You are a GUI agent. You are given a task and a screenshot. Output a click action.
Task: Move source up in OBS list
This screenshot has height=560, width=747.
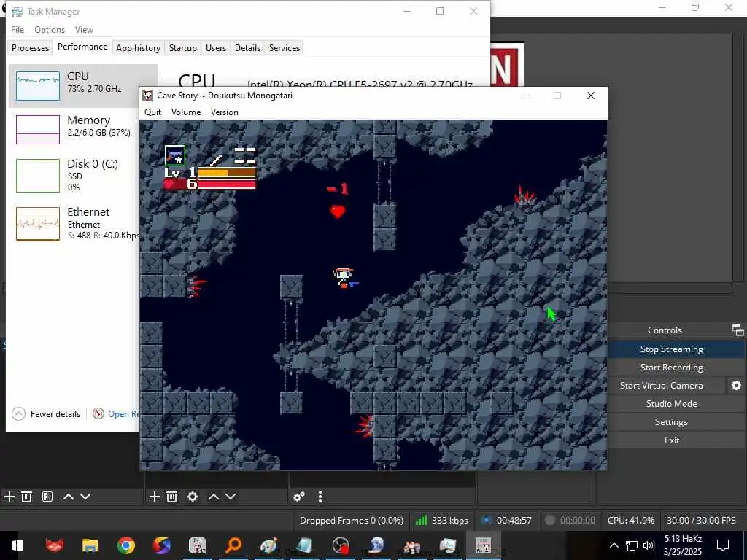click(x=214, y=497)
